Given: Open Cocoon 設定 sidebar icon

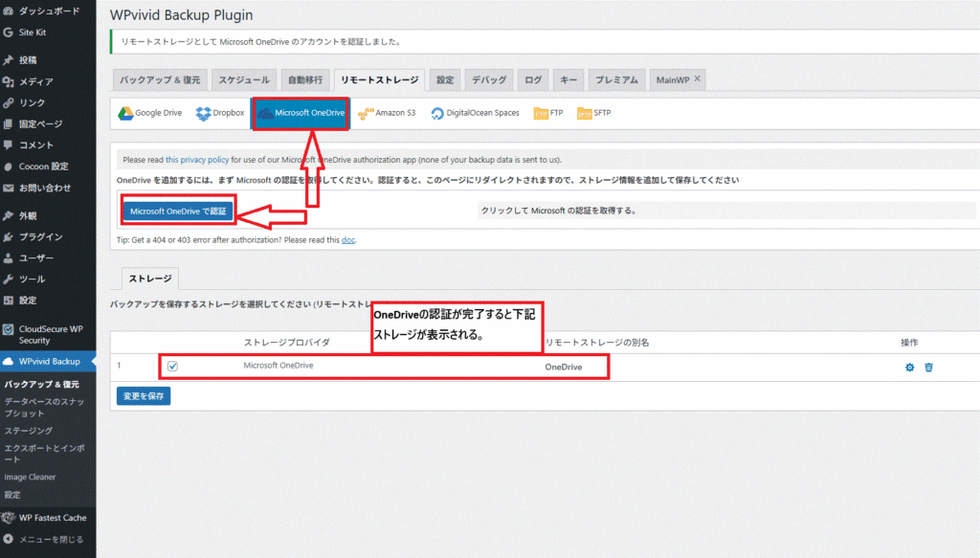Looking at the screenshot, I should point(8,167).
